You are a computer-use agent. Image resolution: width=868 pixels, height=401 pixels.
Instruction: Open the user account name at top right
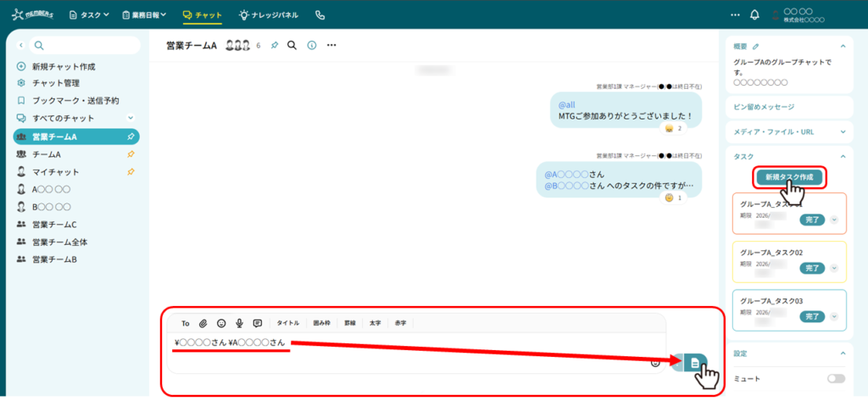point(804,15)
